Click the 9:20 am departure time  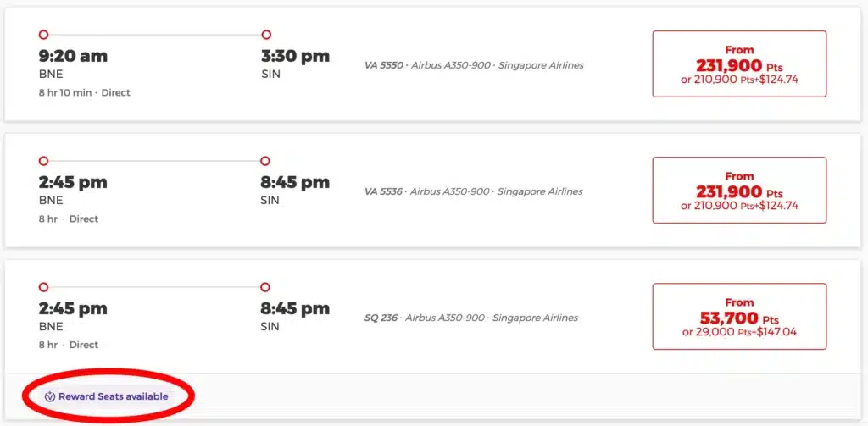(73, 57)
